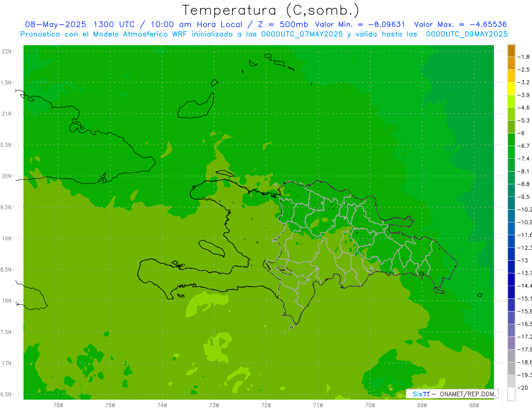Click the '18N' latitude axis label

pyautogui.click(x=7, y=301)
